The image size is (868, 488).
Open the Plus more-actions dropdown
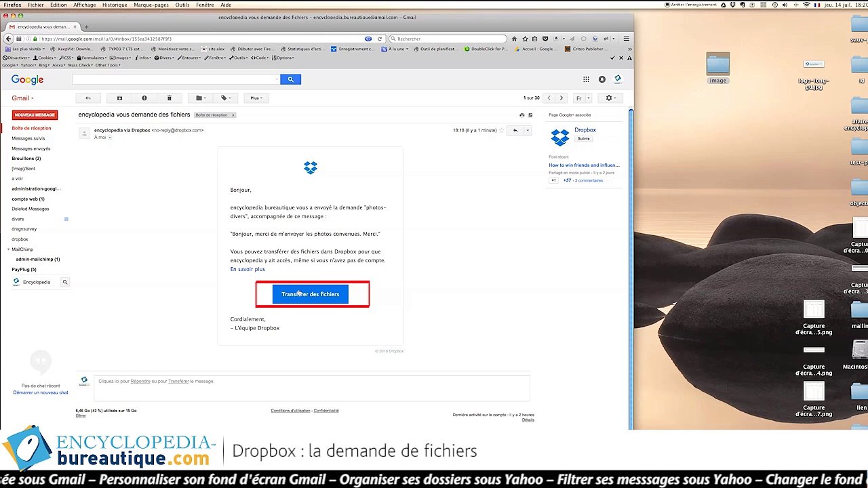[256, 98]
